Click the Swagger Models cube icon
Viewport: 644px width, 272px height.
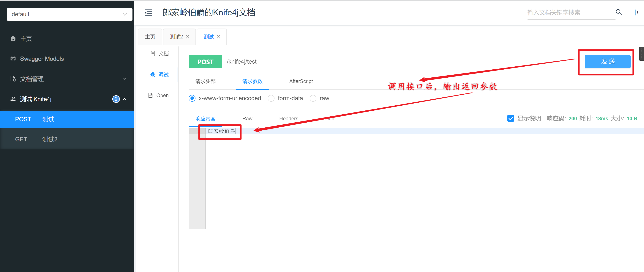(x=13, y=59)
